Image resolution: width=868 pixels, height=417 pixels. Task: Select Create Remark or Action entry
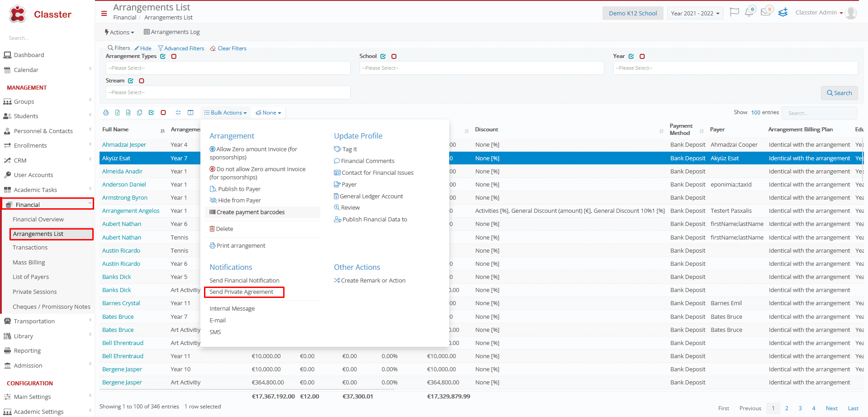370,280
